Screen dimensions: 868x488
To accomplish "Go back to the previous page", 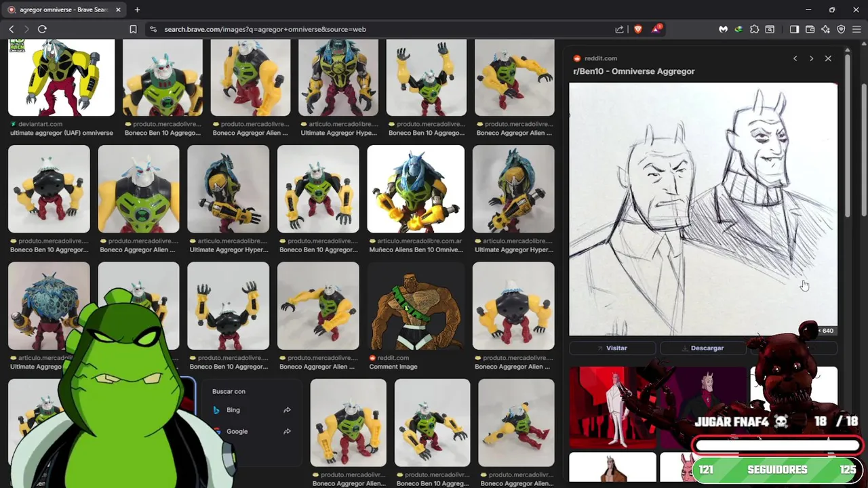I will click(12, 29).
